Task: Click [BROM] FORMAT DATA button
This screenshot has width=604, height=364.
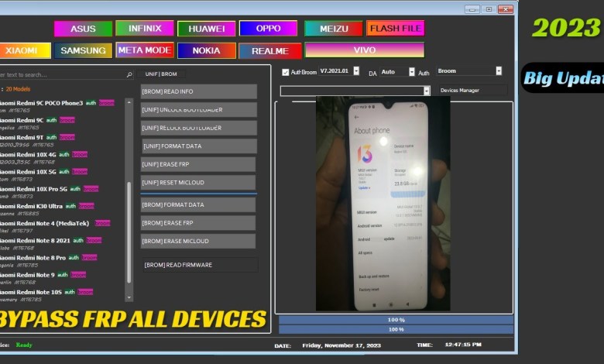Action: [x=198, y=205]
